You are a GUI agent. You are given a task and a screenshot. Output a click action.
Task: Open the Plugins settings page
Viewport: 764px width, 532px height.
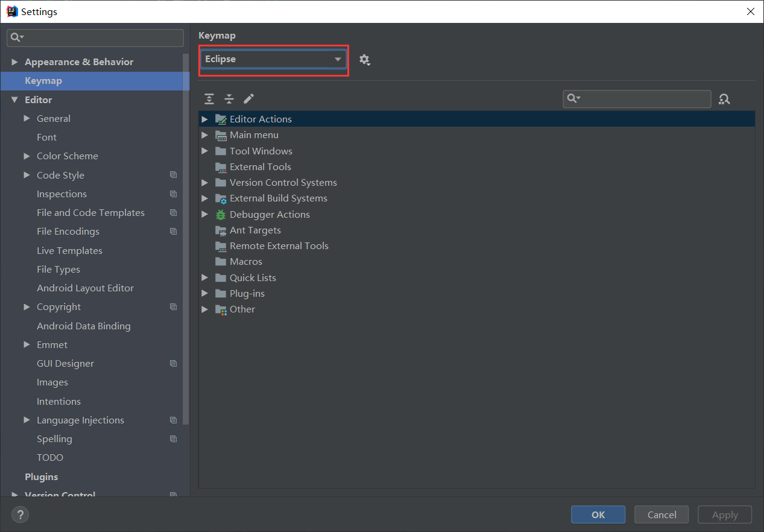click(42, 477)
